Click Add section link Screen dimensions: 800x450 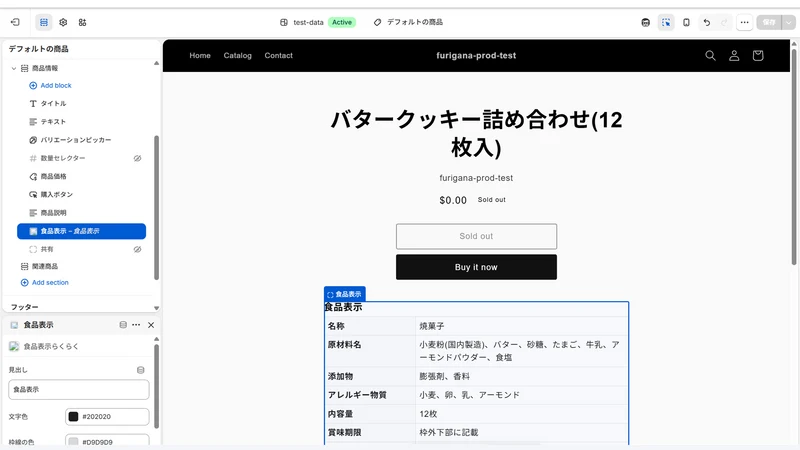click(x=50, y=283)
